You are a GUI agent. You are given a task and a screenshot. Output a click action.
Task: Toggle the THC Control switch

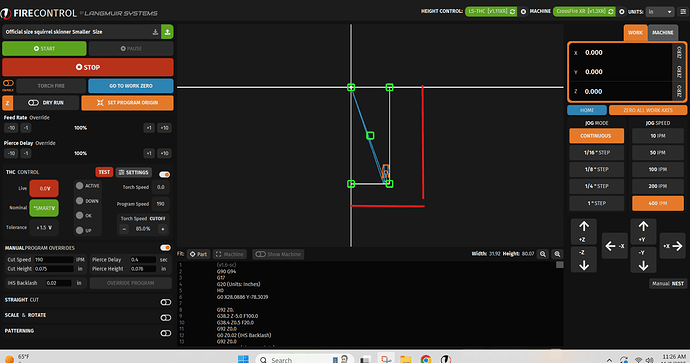[165, 175]
